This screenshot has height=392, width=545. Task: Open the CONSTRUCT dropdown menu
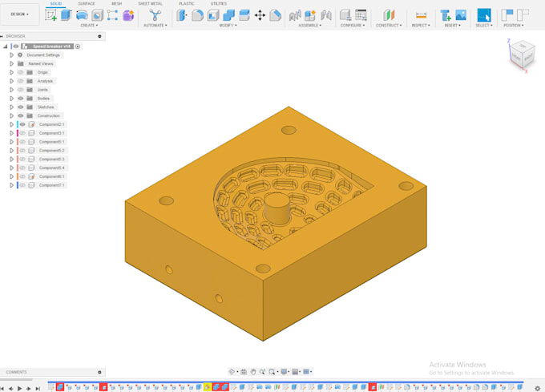389,26
